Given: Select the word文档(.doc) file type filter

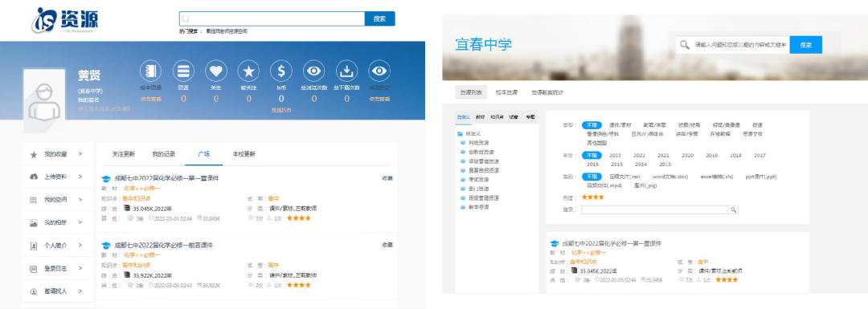Looking at the screenshot, I should pos(669,177).
